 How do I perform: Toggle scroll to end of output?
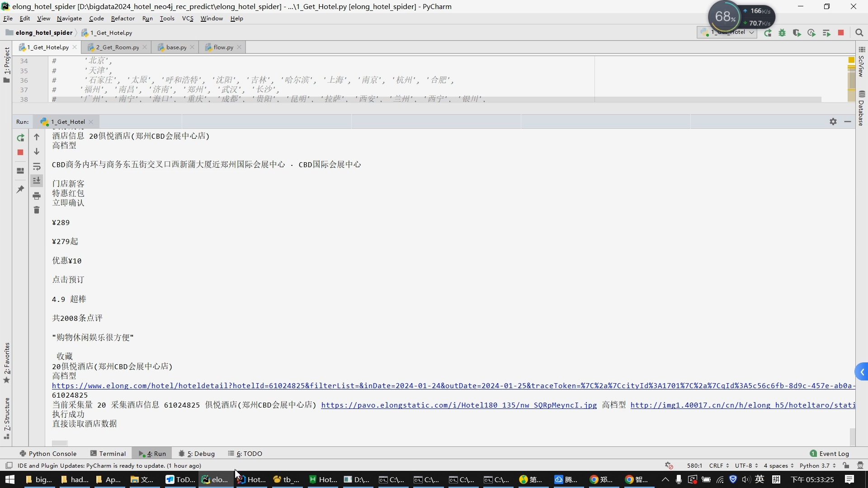tap(37, 181)
